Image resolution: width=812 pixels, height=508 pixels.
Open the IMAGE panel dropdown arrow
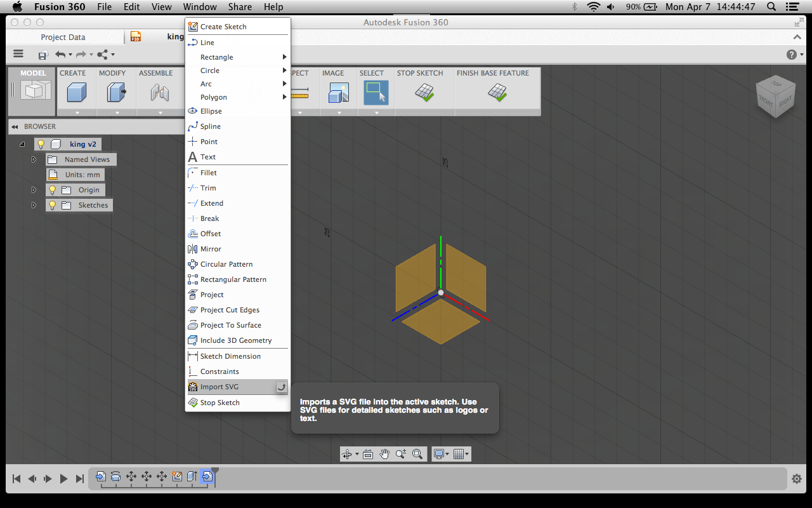coord(339,112)
